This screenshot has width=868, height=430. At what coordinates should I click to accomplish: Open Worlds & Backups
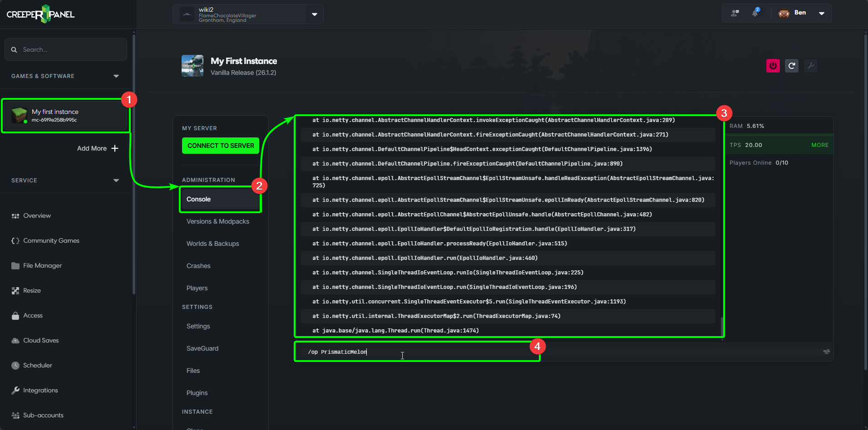tap(213, 244)
